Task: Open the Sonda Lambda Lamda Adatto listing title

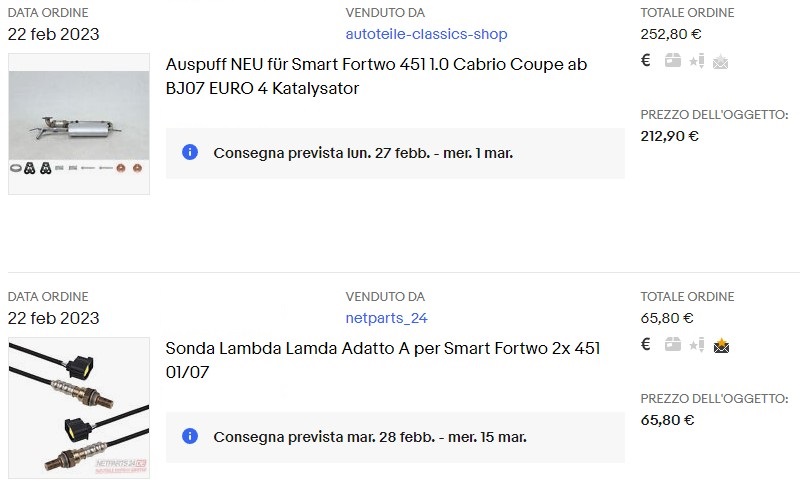Action: point(383,360)
